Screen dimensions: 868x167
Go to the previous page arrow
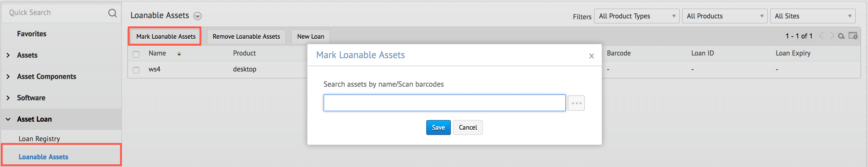pyautogui.click(x=821, y=36)
